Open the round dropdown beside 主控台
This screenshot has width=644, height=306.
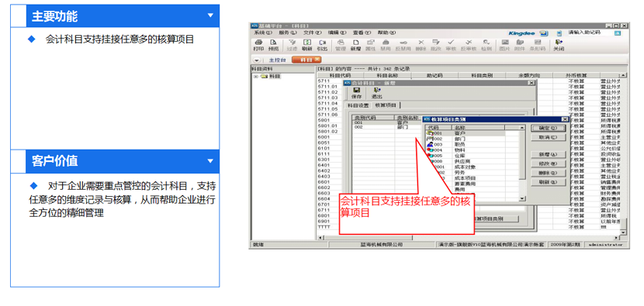point(257,60)
